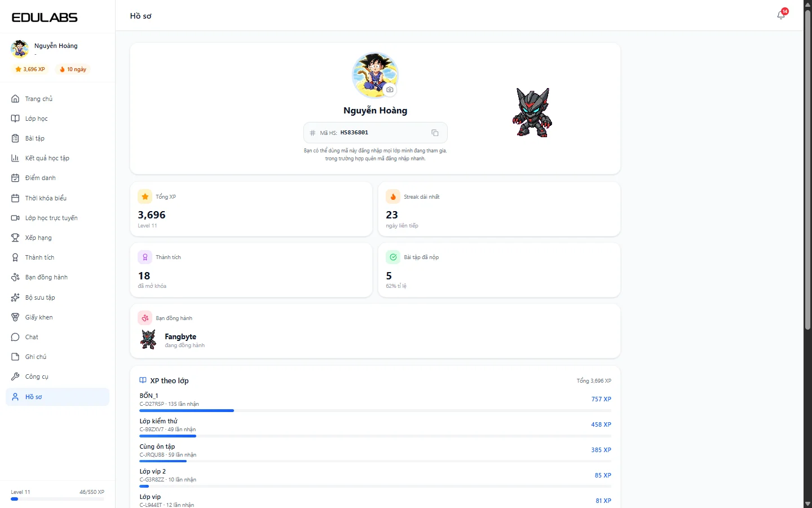
Task: Click the 385 XP value for Cùng ôn tập
Action: [x=601, y=450]
